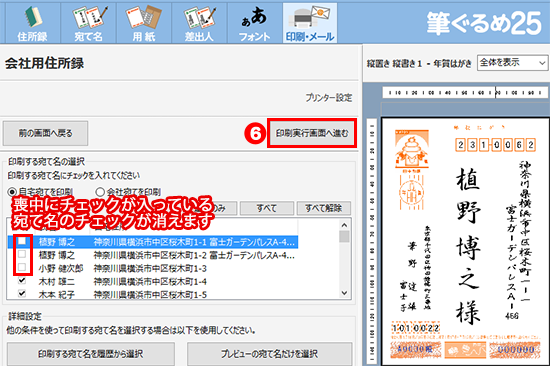Click the horizontal ruler above preview
The height and width of the screenshot is (366, 550).
[x=464, y=93]
